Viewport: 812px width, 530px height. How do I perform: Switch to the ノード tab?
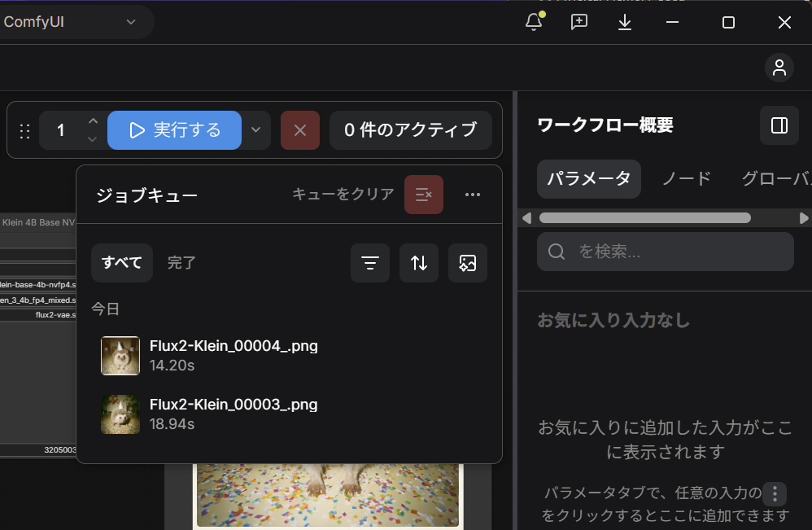(687, 179)
